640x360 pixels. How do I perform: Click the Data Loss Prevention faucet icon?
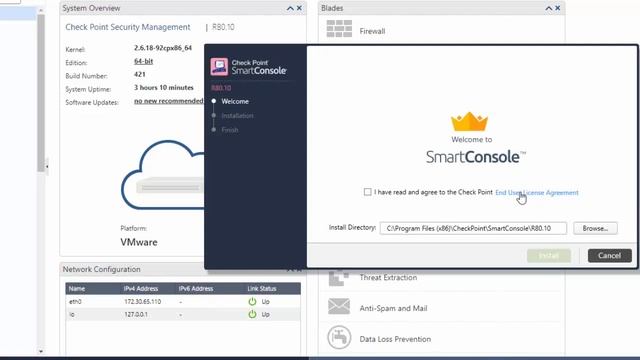pos(339,338)
